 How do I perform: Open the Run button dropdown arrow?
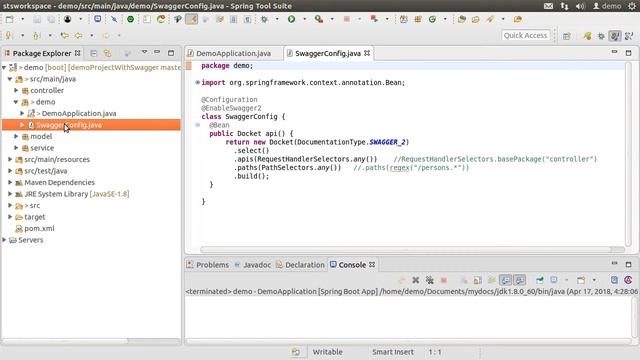coord(304,19)
